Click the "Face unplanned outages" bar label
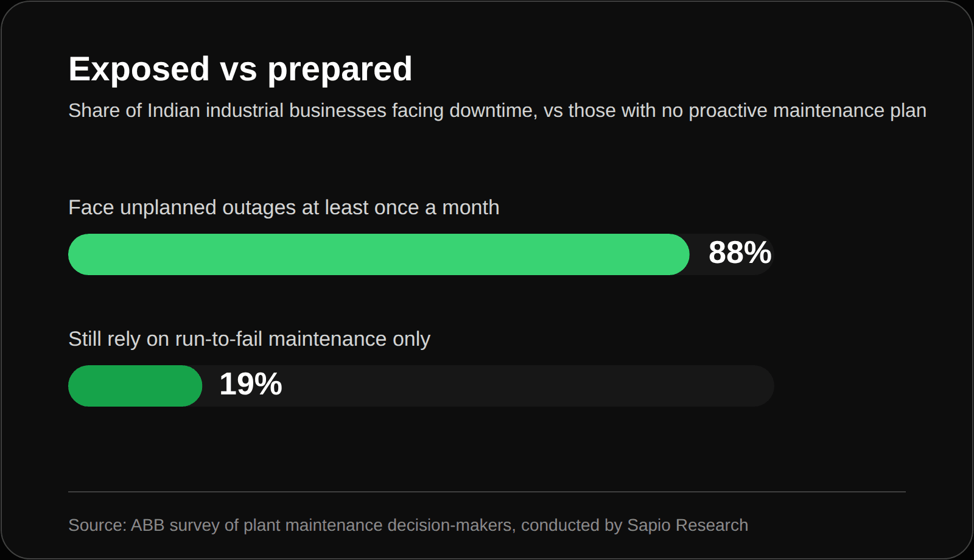This screenshot has width=974, height=560. (284, 208)
